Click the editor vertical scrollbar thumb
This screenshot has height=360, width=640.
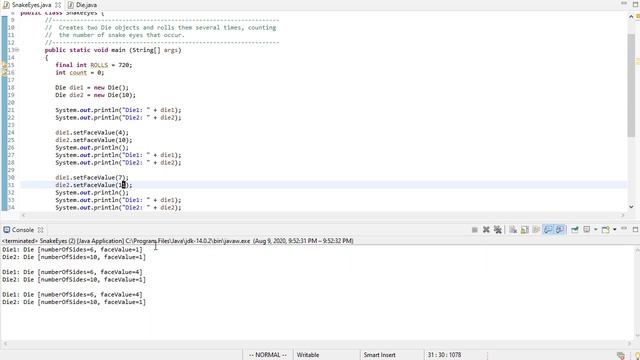coord(631,85)
